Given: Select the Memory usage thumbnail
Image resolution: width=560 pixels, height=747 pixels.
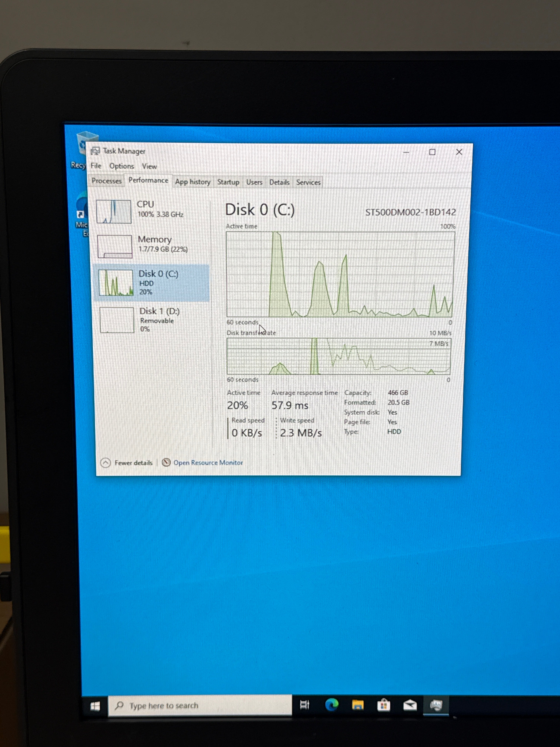Looking at the screenshot, I should click(x=115, y=247).
